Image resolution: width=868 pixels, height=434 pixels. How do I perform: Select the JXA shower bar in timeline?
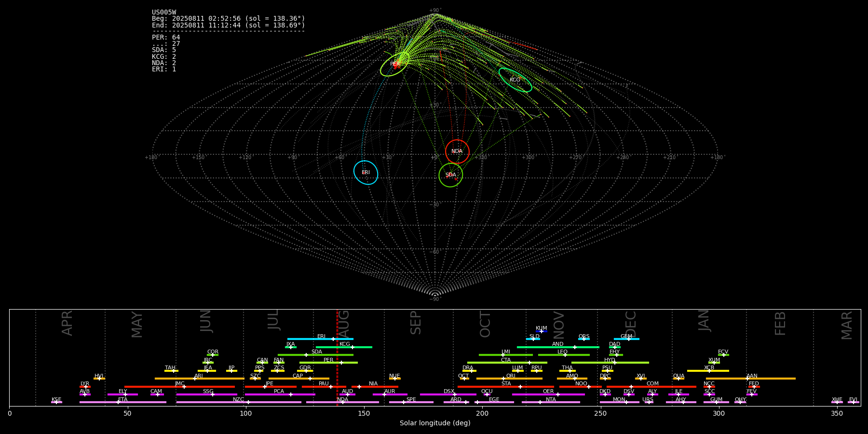[x=291, y=347]
